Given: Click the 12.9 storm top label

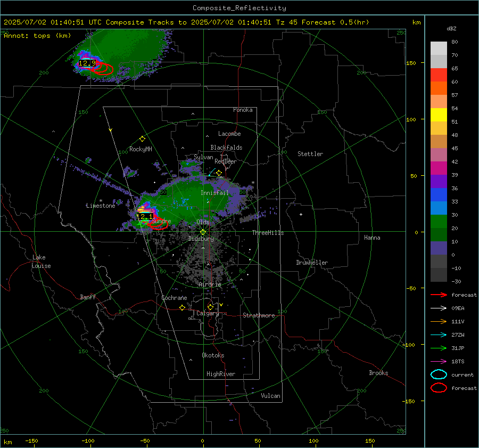Looking at the screenshot, I should tap(87, 63).
